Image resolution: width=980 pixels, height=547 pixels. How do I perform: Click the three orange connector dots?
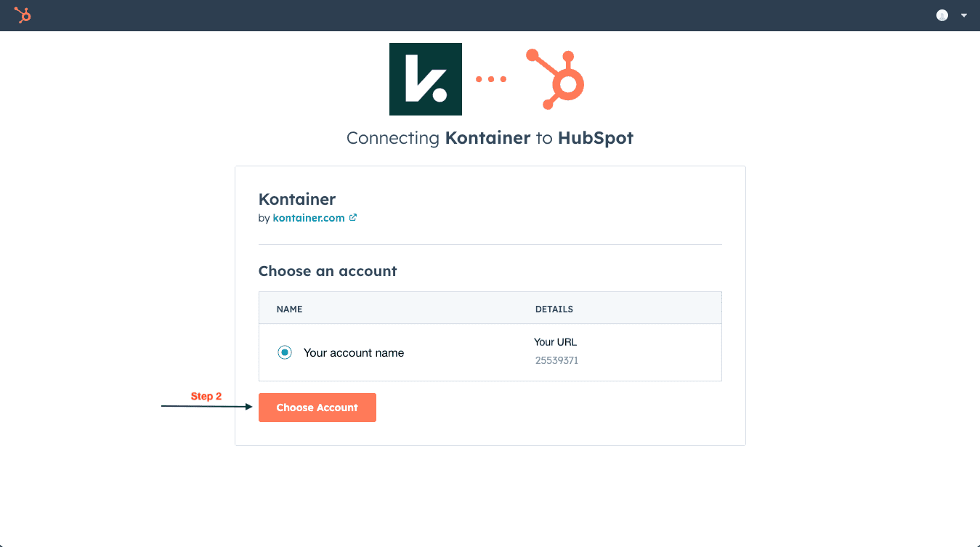pos(491,79)
